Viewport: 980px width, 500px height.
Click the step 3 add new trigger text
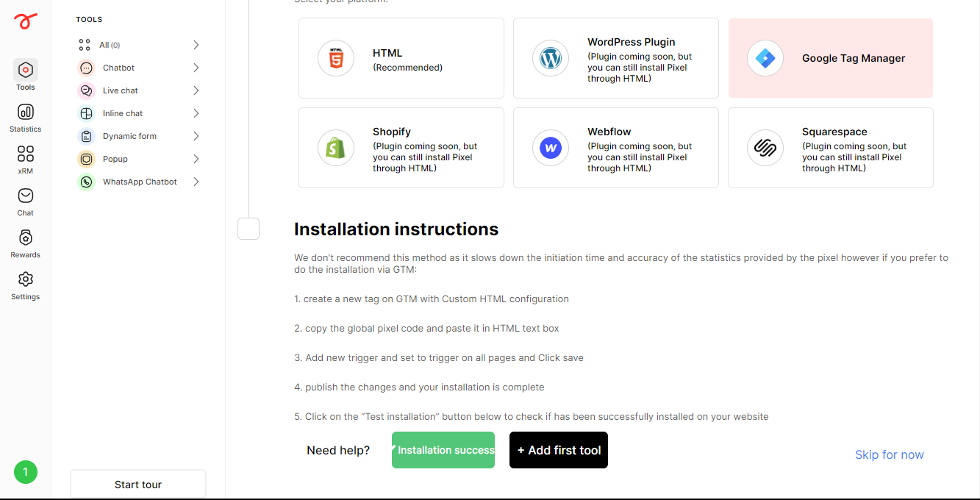[439, 358]
